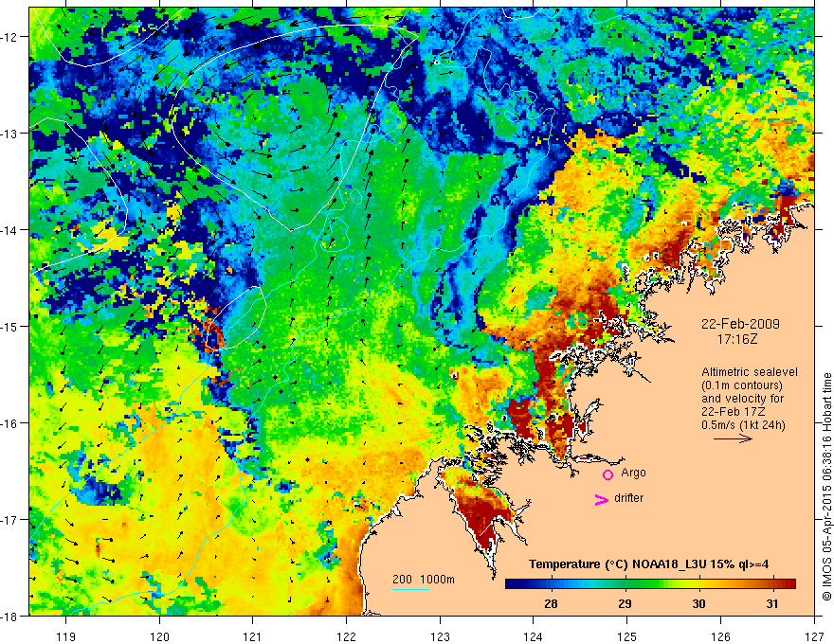The image size is (834, 644).
Task: Click the colorbar tick label 29
Action: click(x=625, y=603)
